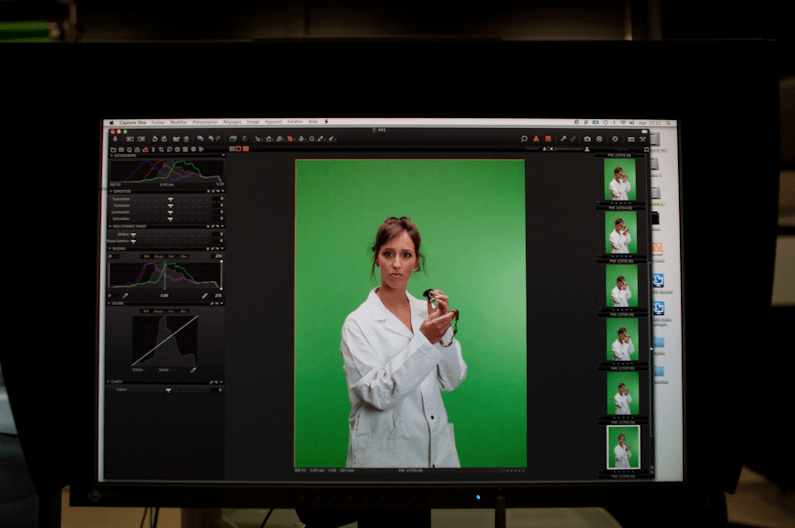The width and height of the screenshot is (795, 528).
Task: Select the Zoom magnifier cursor tool
Action: pyautogui.click(x=279, y=138)
